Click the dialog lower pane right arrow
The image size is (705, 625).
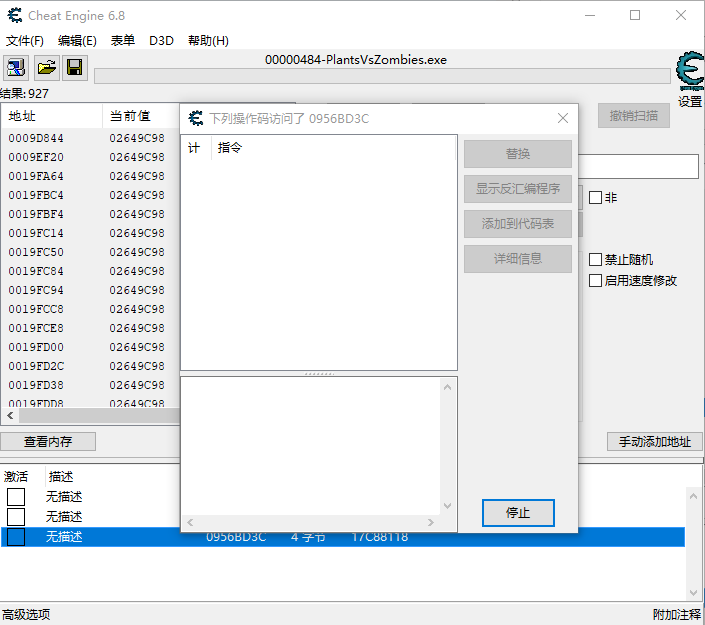pos(431,522)
